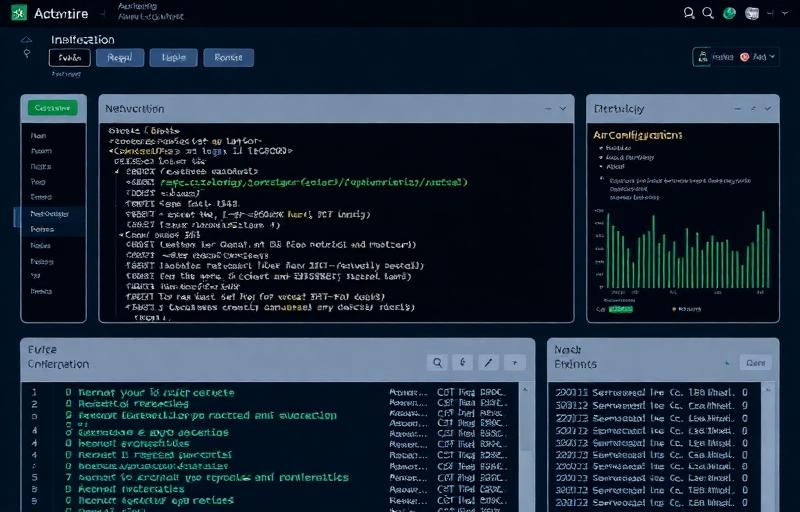Select the first outlined tab under the title

pos(70,58)
